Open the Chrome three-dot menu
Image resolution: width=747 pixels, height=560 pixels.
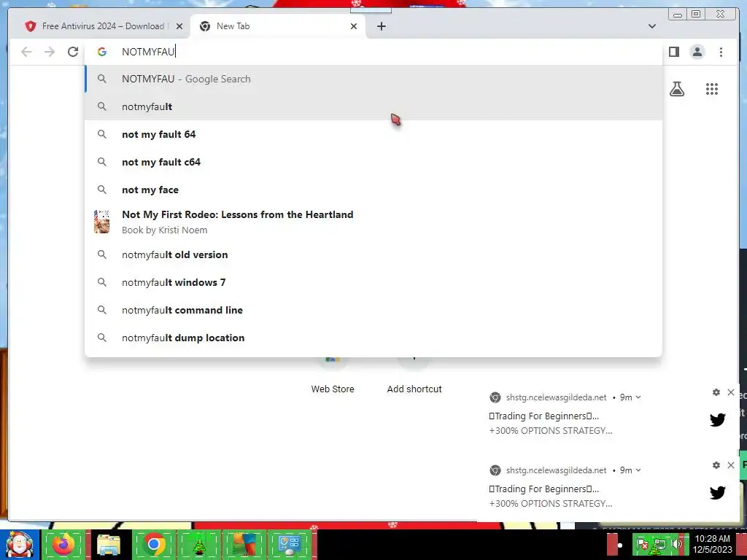[721, 52]
